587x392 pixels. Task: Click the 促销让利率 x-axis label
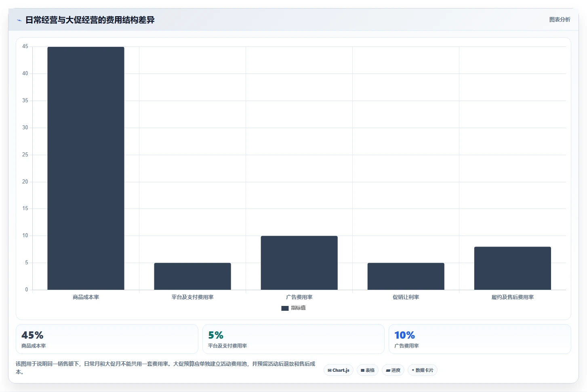[x=406, y=297]
